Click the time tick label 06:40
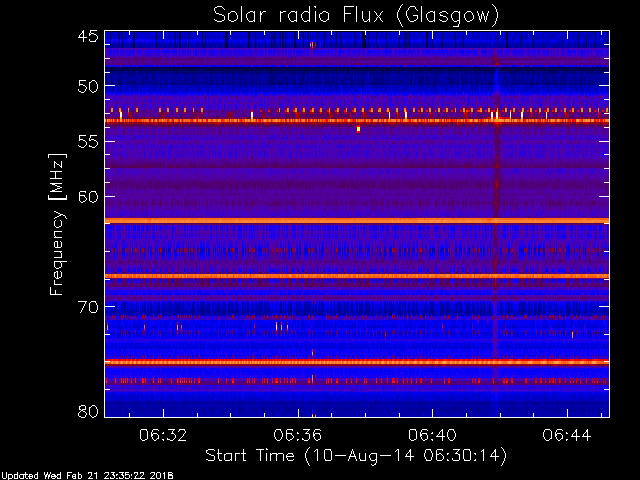The width and height of the screenshot is (640, 480). point(432,436)
